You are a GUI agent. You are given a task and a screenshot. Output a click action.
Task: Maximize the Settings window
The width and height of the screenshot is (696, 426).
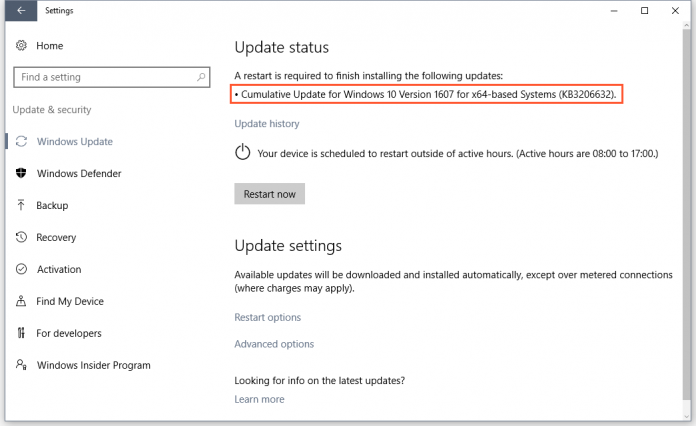[x=645, y=11]
